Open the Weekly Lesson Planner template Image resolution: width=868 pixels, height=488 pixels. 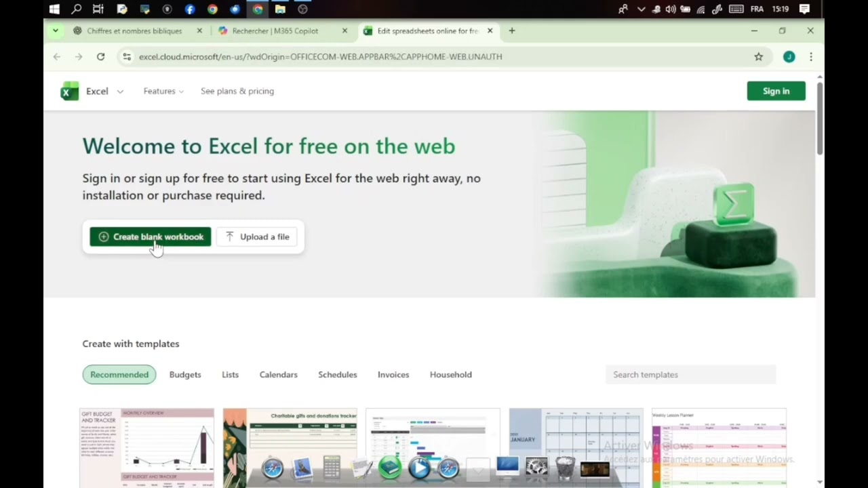[x=719, y=448]
